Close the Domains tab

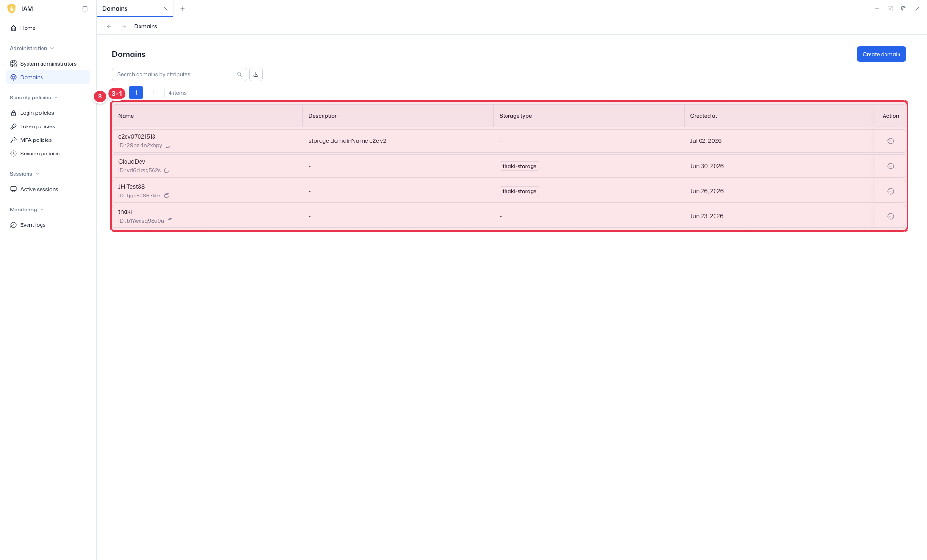pyautogui.click(x=166, y=9)
